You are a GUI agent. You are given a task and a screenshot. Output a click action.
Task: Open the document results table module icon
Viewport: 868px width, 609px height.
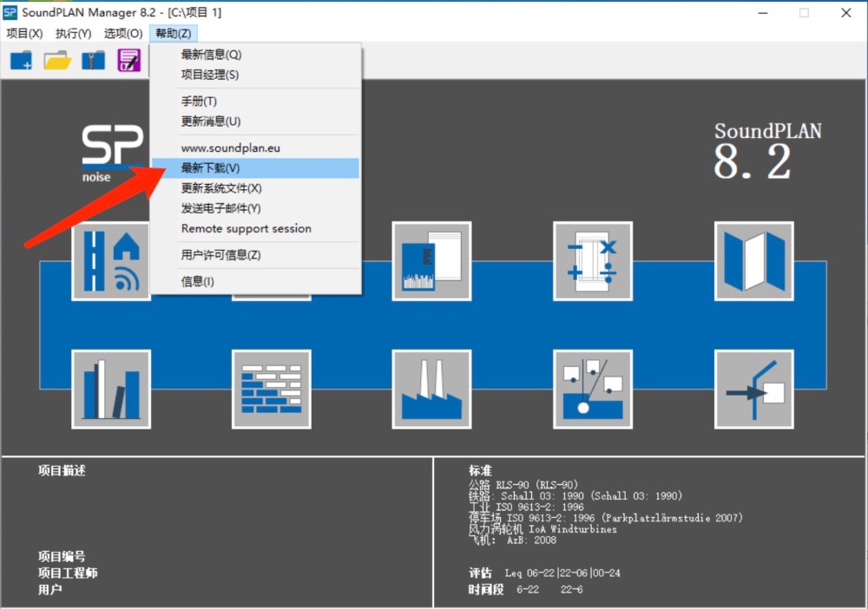(431, 261)
